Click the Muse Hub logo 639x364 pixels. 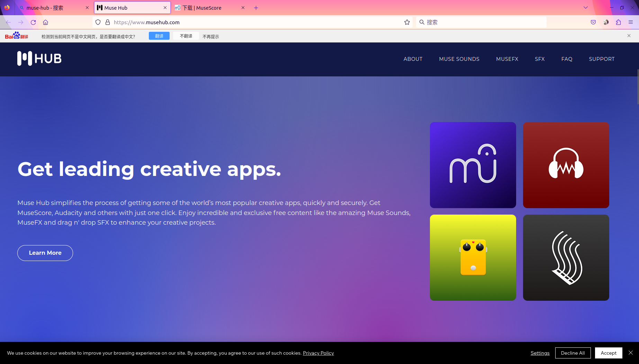pyautogui.click(x=39, y=58)
